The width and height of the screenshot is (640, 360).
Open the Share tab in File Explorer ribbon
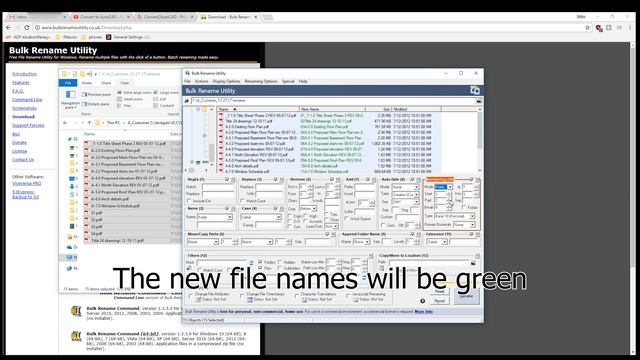[x=106, y=83]
